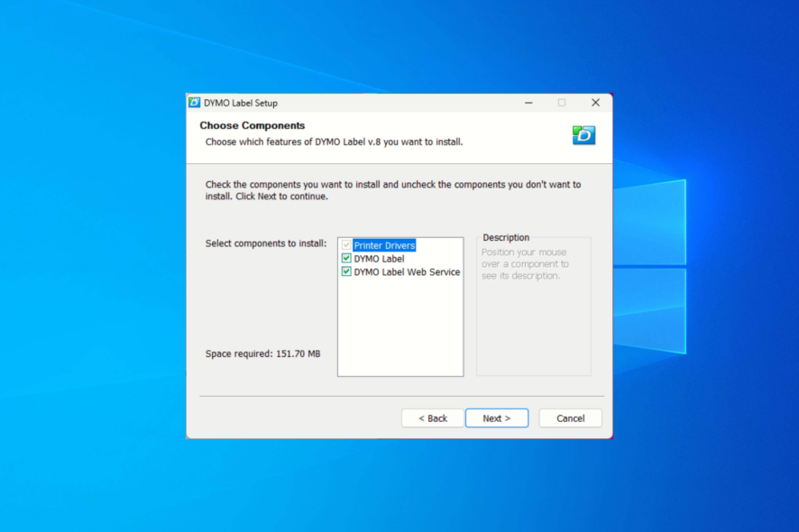Click the 'Space required: 151.70 MB' text
Viewport: 799px width, 532px height.
tap(263, 353)
